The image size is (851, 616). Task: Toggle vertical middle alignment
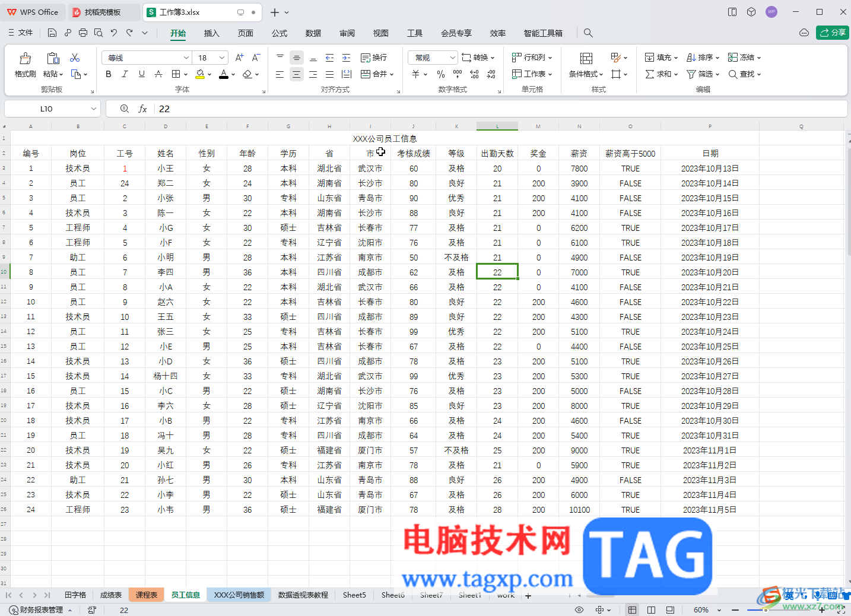click(297, 58)
